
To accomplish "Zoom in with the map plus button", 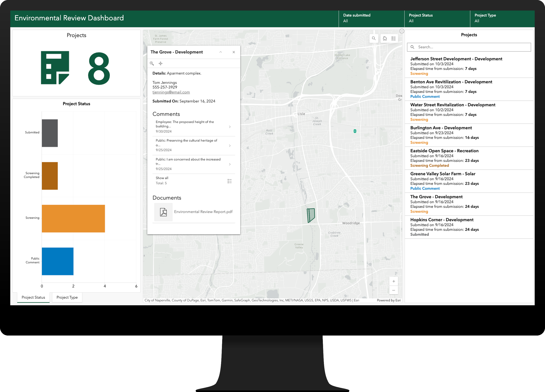I will [394, 281].
